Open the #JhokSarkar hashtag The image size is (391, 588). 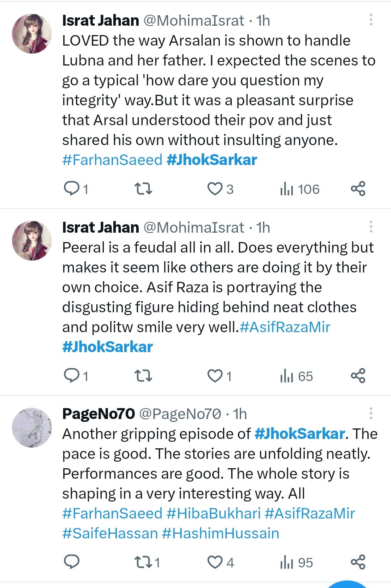(x=212, y=160)
